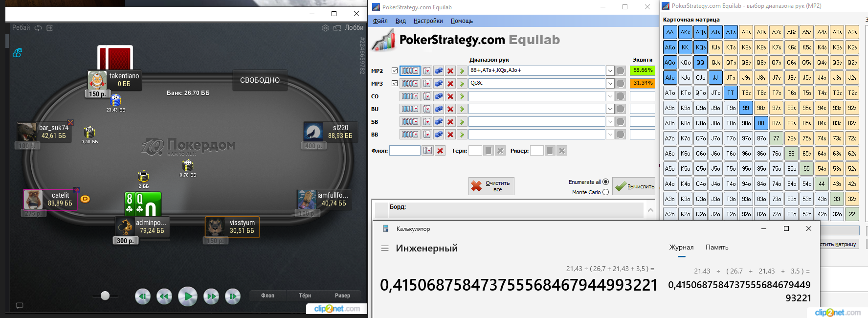Expand the CO range dropdown
This screenshot has height=318, width=868.
(610, 96)
